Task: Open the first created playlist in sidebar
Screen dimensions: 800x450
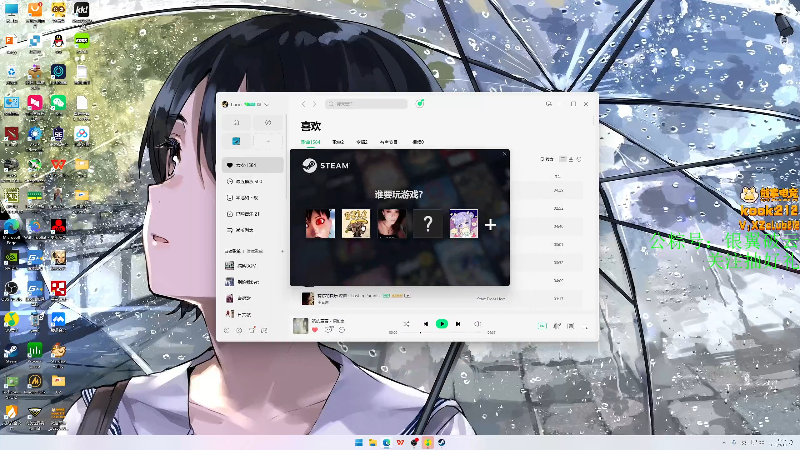Action: click(253, 265)
